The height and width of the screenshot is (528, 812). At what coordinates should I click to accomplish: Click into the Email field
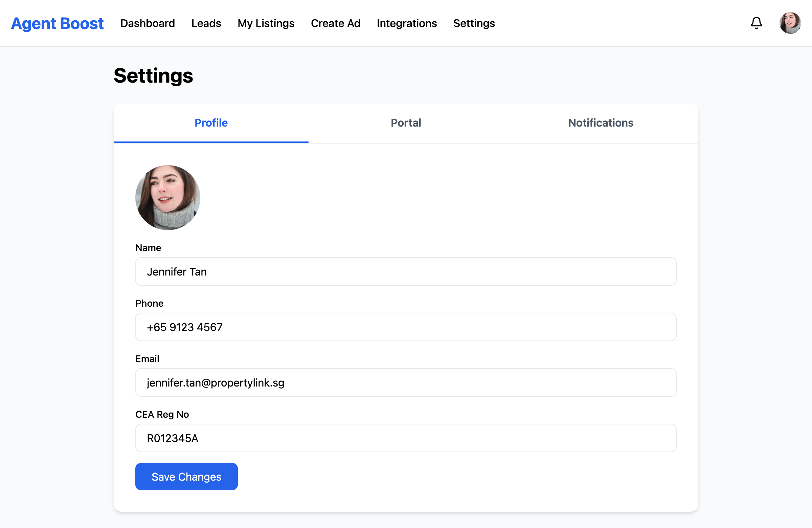pos(406,382)
